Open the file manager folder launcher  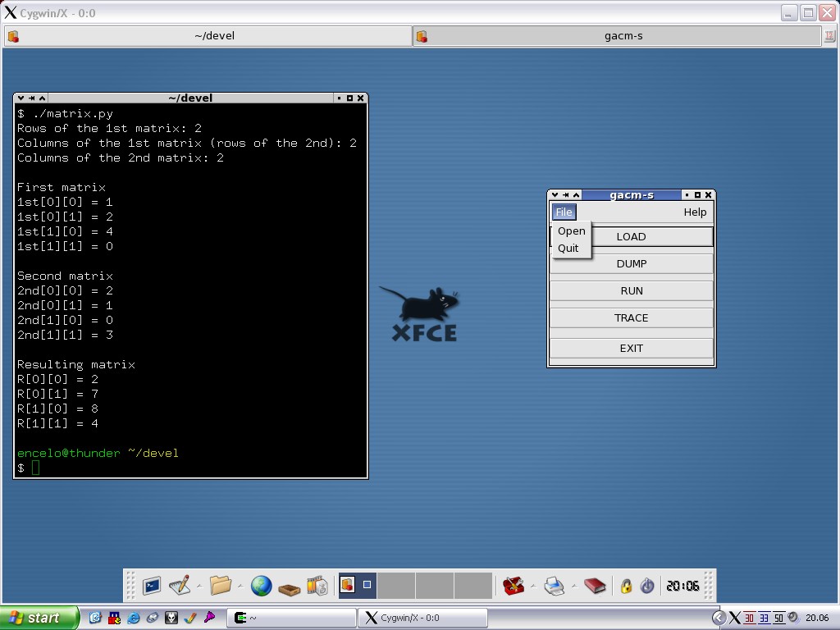[220, 586]
